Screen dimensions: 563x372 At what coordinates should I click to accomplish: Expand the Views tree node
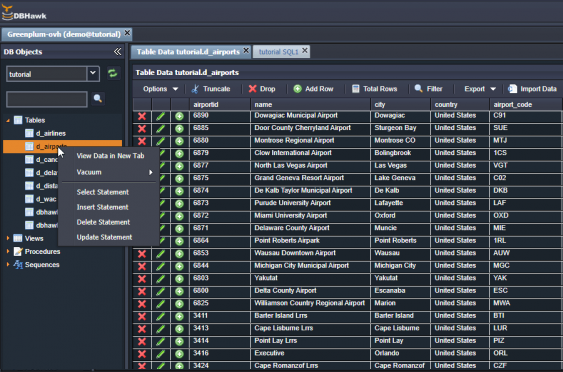(8, 238)
